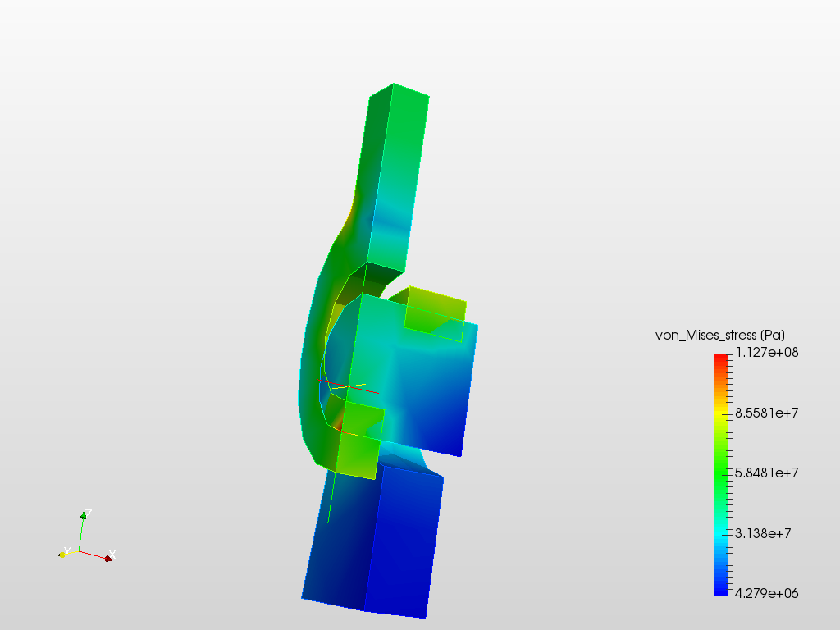Click the red top of the color bar
Image resolution: width=840 pixels, height=630 pixels.
pyautogui.click(x=720, y=359)
